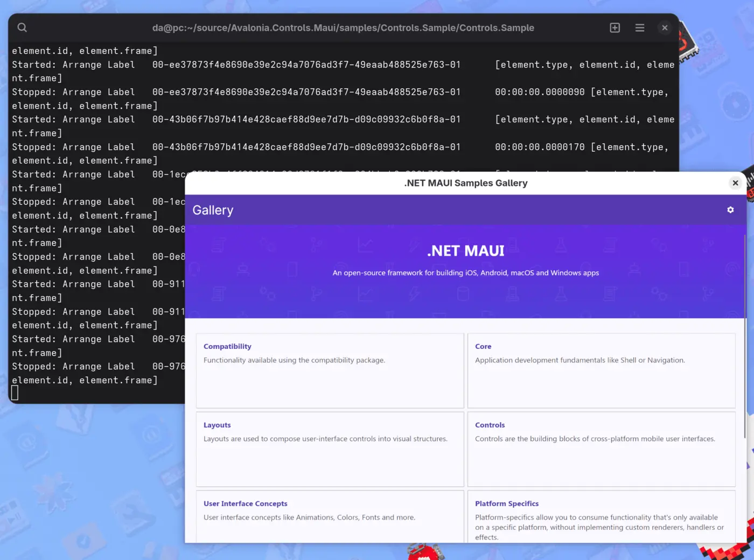Open the Platform Specifics sample card

pos(602,516)
